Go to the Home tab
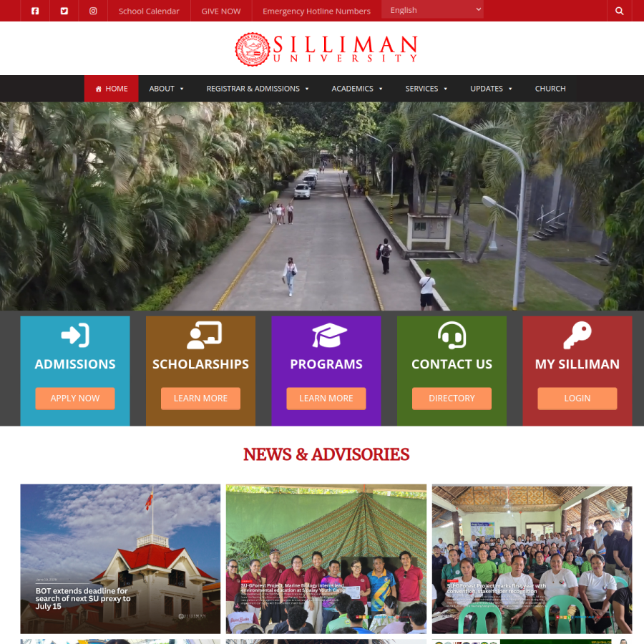 112,89
